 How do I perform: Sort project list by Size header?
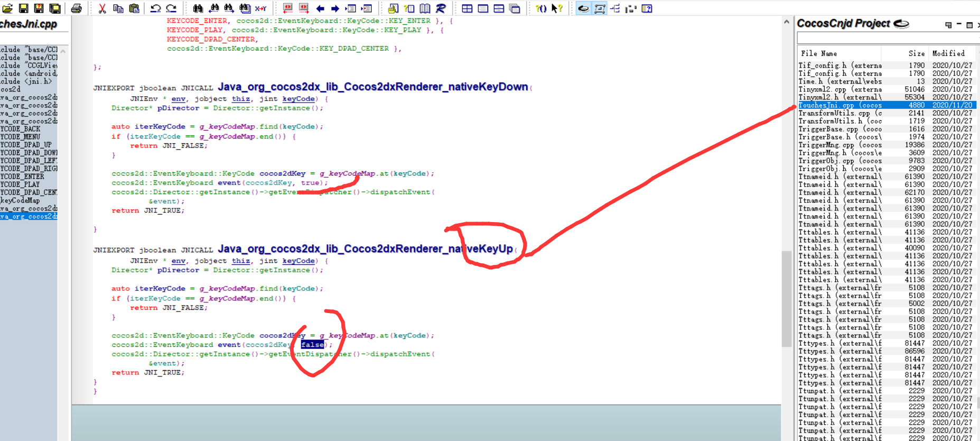906,53
